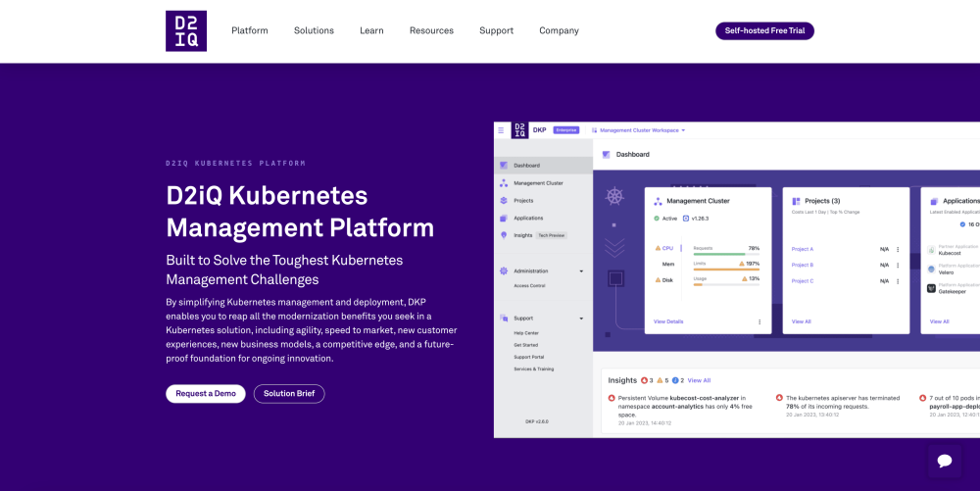The width and height of the screenshot is (980, 491).
Task: Open the three-dot menu for Project A
Action: point(898,249)
